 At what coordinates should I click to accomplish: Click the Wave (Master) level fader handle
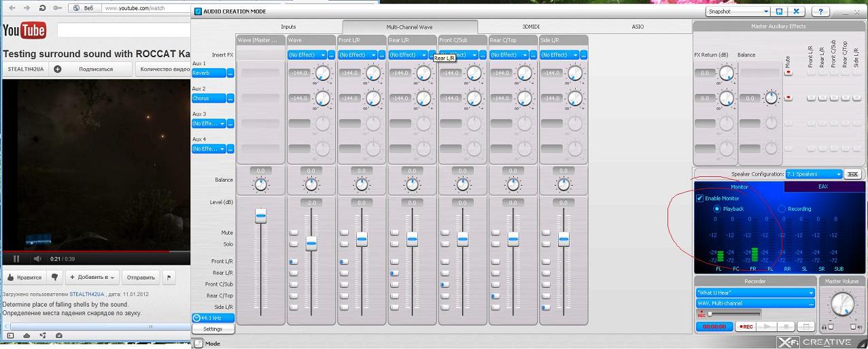260,216
